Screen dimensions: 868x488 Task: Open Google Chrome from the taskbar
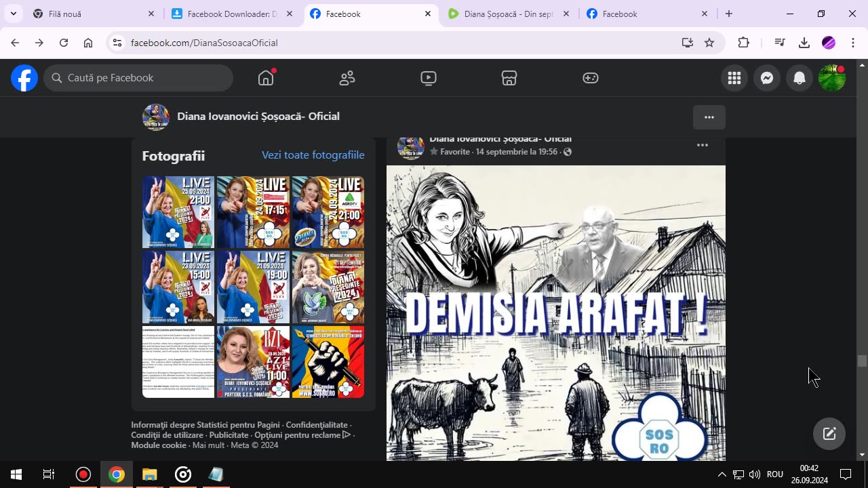pos(117,474)
